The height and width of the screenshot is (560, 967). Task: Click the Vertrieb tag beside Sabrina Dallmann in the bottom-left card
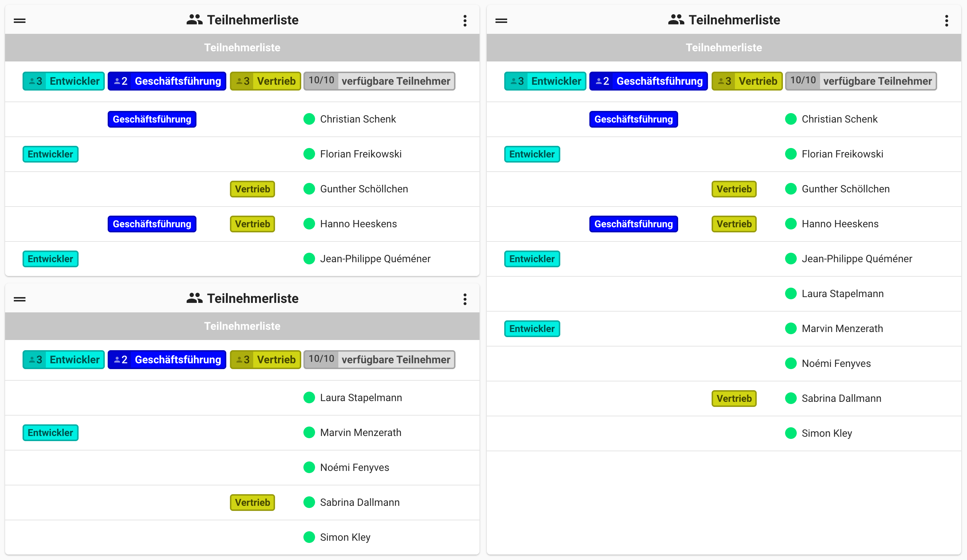[x=252, y=503]
